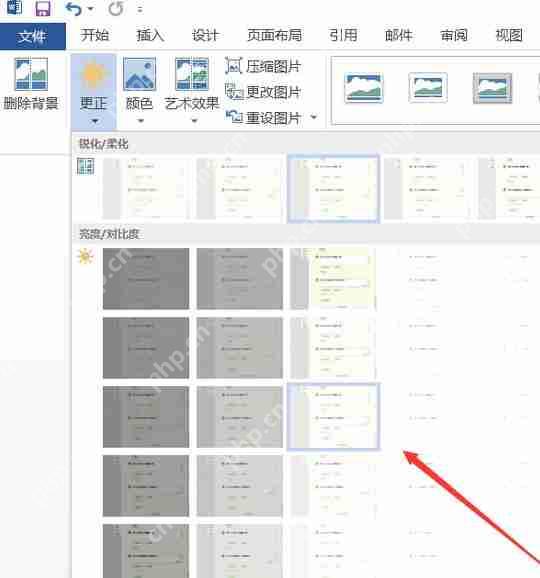This screenshot has width=540, height=578.
Task: Pick third preset in fifth brightness row
Action: pos(333,551)
